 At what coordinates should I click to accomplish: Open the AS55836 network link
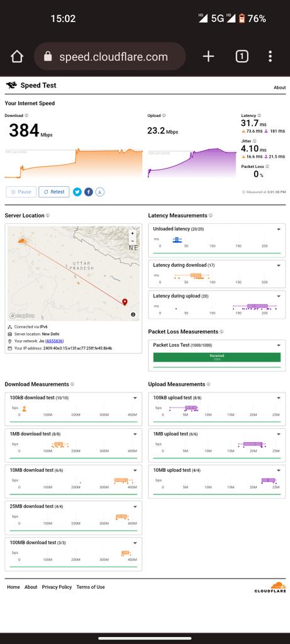tap(54, 341)
